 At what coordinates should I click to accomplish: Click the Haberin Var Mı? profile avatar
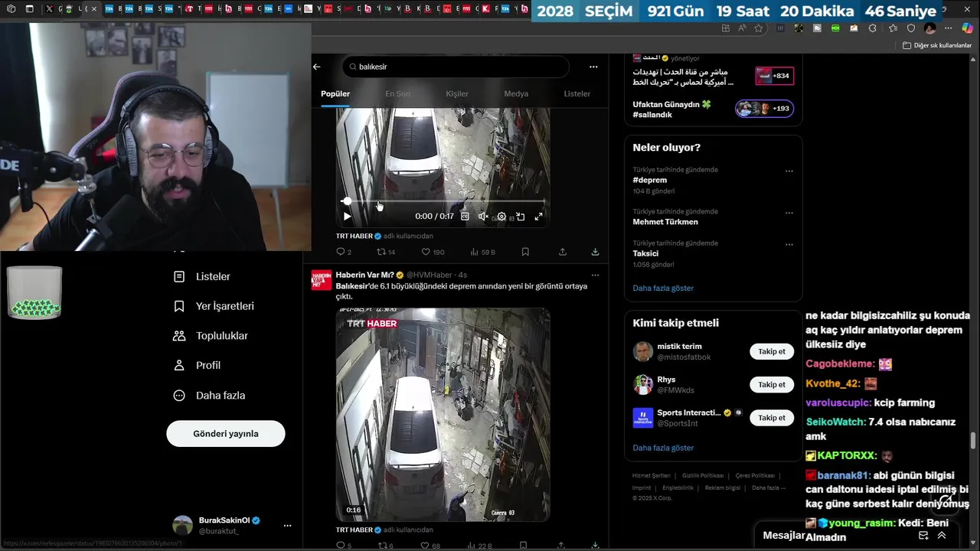(x=322, y=280)
